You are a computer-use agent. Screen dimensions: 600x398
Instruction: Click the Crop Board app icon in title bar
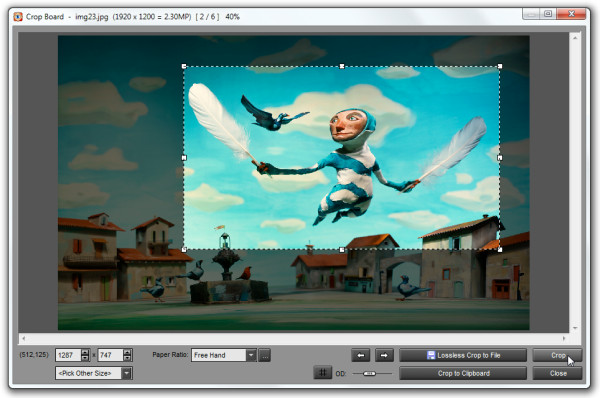[18, 16]
